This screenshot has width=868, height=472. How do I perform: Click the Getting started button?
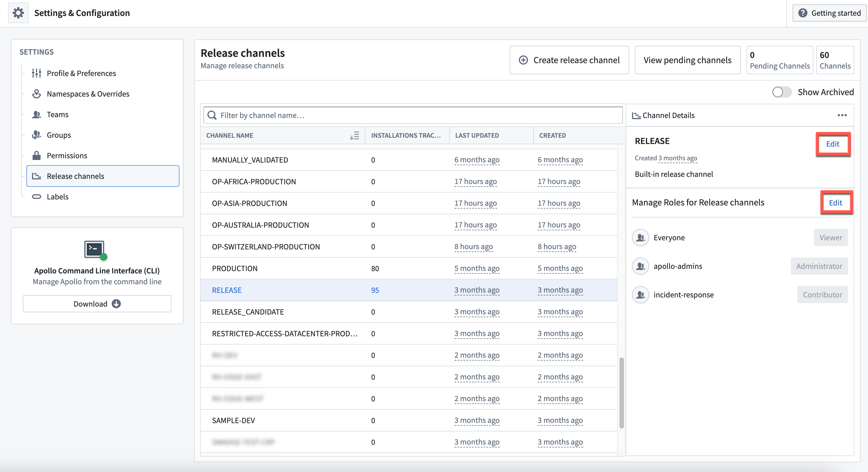[829, 13]
